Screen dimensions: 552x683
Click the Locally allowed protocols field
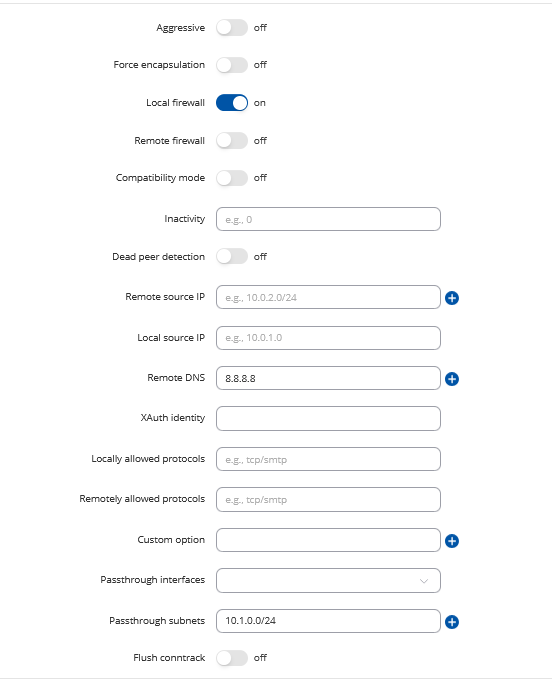[328, 459]
